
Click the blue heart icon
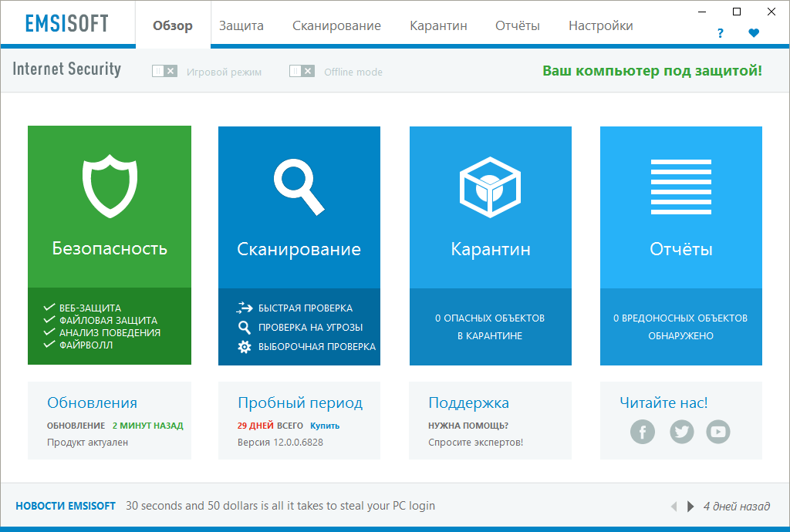click(754, 33)
